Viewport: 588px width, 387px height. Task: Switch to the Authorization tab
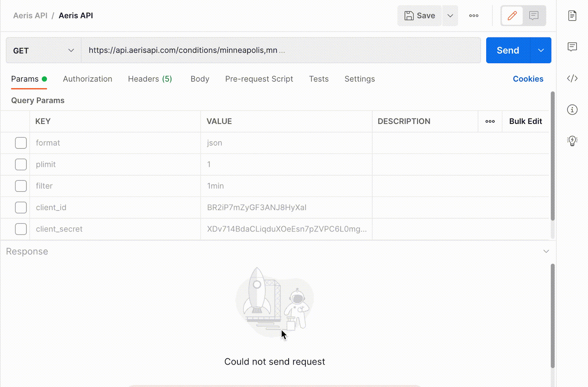[87, 79]
